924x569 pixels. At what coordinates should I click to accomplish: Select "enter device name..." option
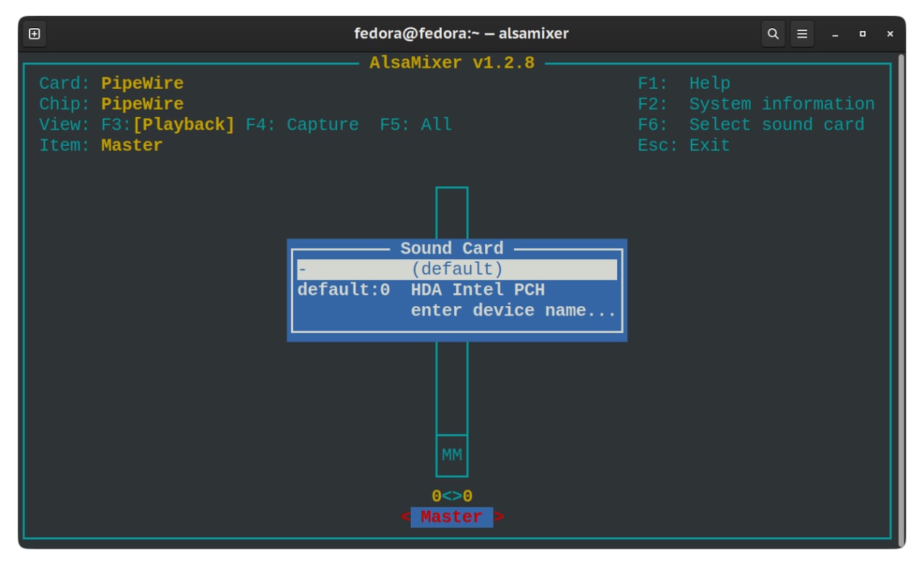pyautogui.click(x=457, y=311)
